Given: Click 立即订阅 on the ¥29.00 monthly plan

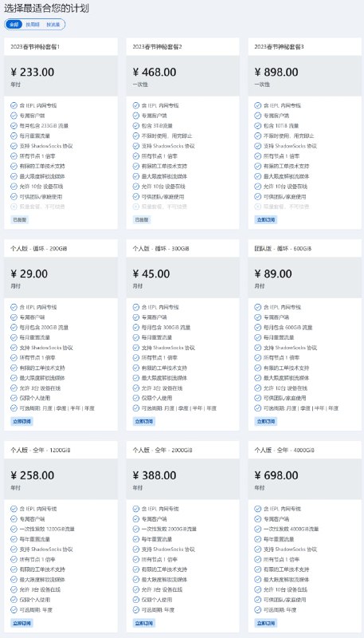Looking at the screenshot, I should (x=22, y=422).
